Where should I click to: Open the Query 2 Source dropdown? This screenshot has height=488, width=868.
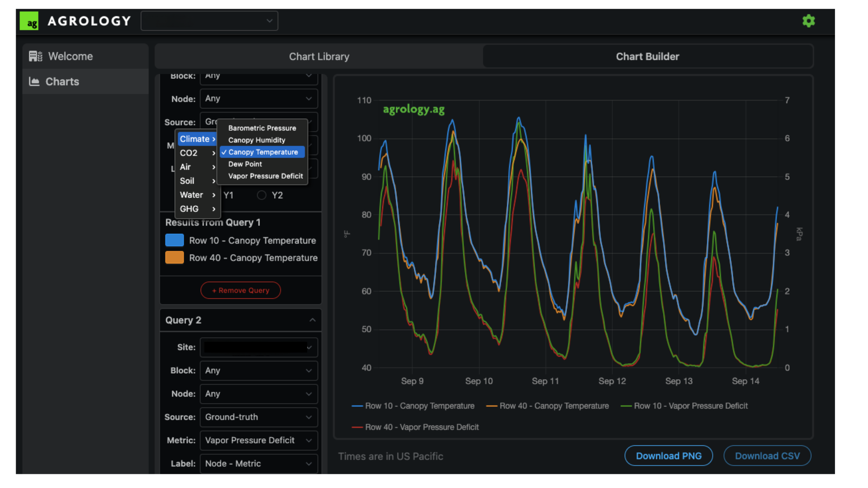pyautogui.click(x=259, y=417)
